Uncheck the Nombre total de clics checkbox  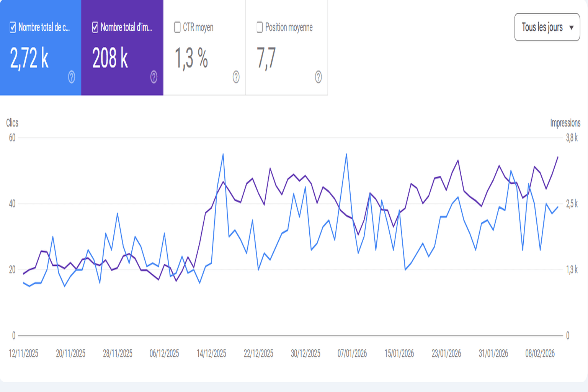coord(13,27)
